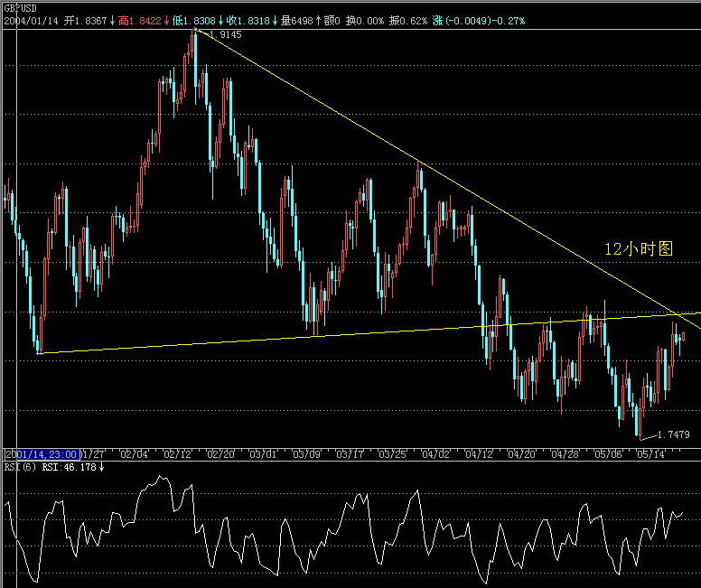Click the 04/12 date axis label

(479, 454)
